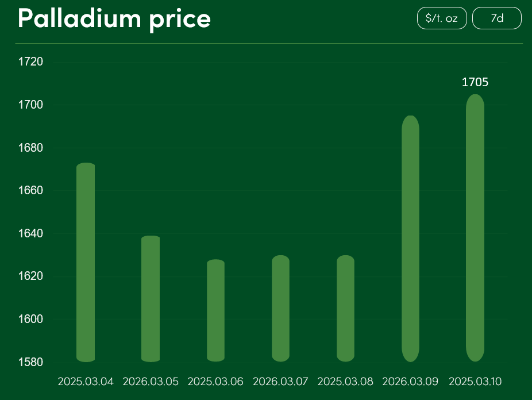Viewport: 532px width, 400px height.
Task: Click the 1580 y-axis label
Action: [31, 362]
